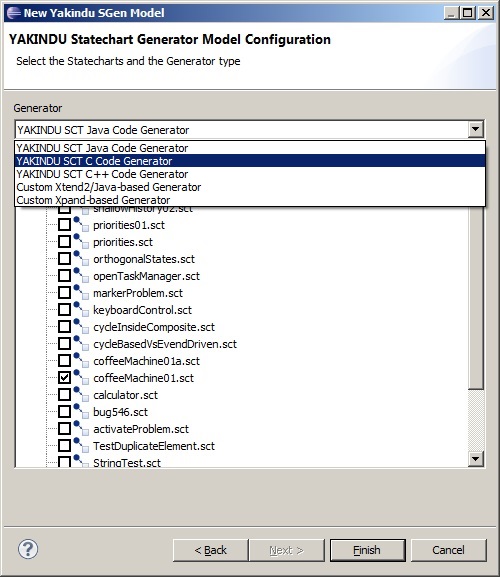500x577 pixels.
Task: Click statechart icon beside priorities01.sct
Action: tap(81, 224)
